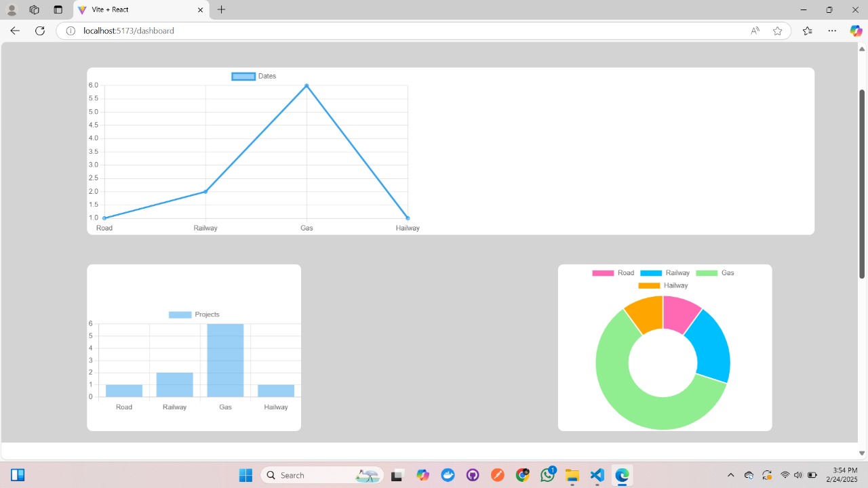
Task: Open the Copilot sidebar icon
Action: [856, 30]
